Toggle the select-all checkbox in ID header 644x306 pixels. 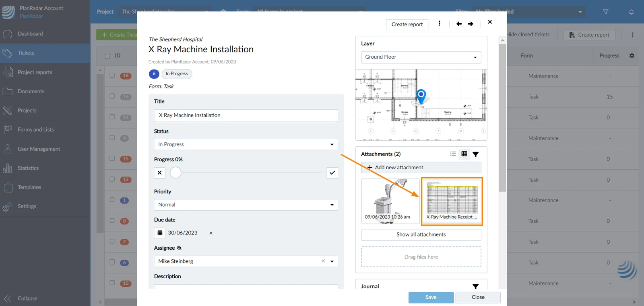click(107, 56)
